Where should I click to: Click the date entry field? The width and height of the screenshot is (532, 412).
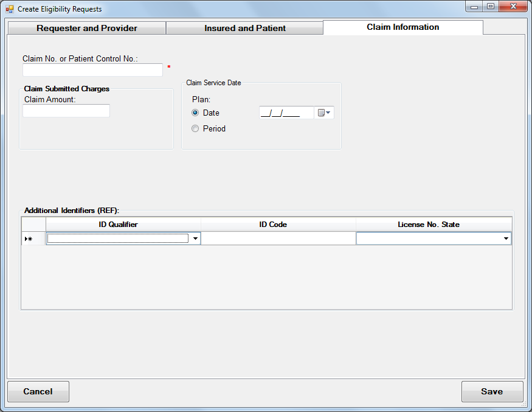[286, 112]
